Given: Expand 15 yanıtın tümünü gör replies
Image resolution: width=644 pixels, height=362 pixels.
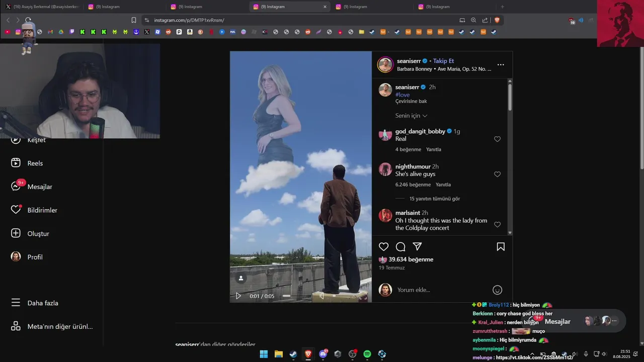Looking at the screenshot, I should pos(435,199).
